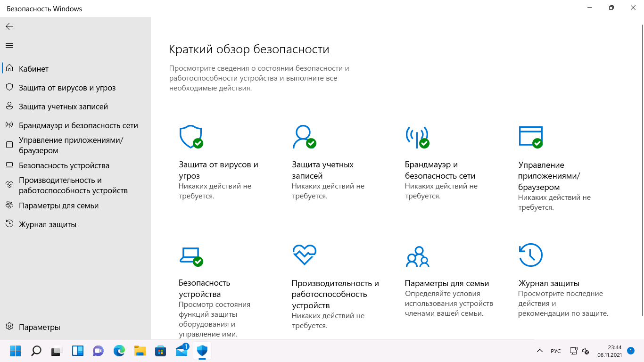
Task: Click the family icon beside Параметры для семьи in sidebar
Action: (9, 205)
